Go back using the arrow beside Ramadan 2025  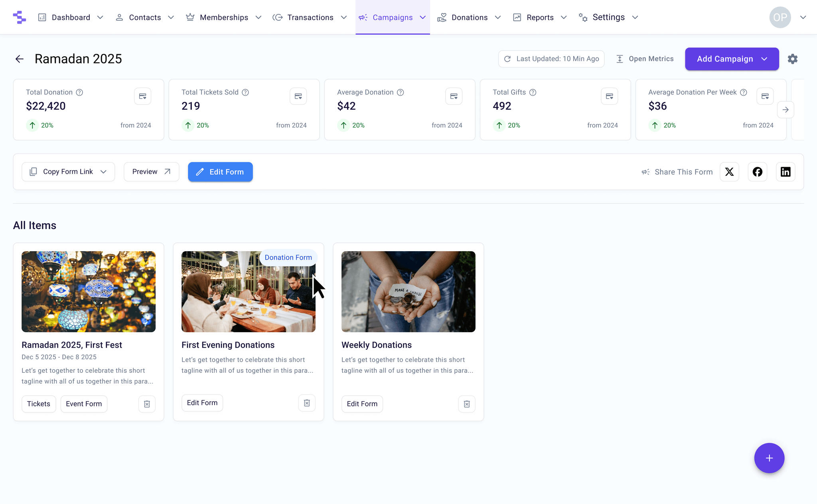(x=19, y=59)
